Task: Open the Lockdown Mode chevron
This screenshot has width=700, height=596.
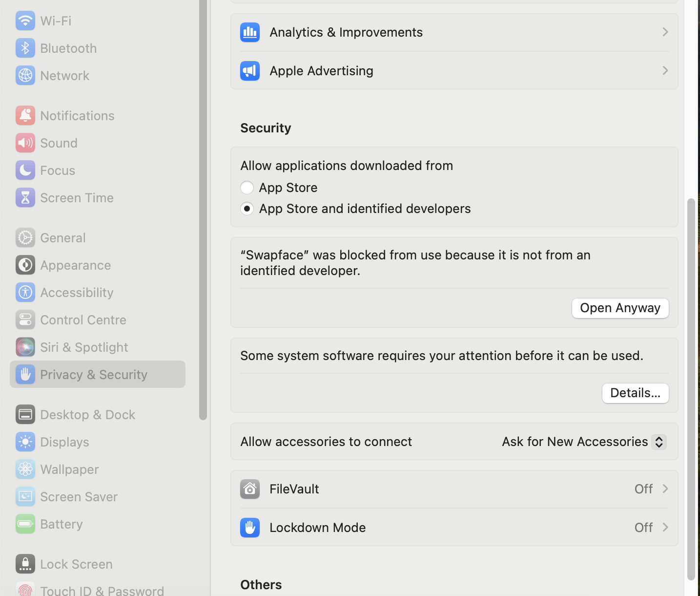Action: [665, 527]
